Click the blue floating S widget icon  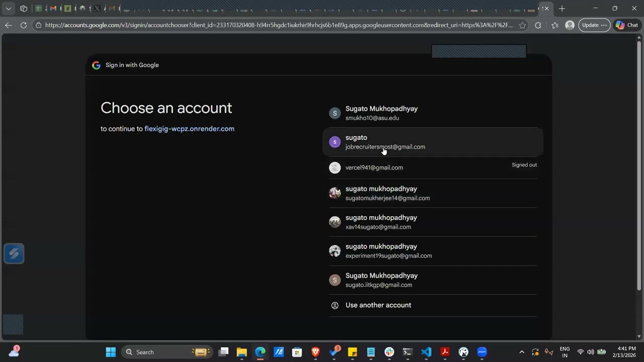[x=14, y=254]
